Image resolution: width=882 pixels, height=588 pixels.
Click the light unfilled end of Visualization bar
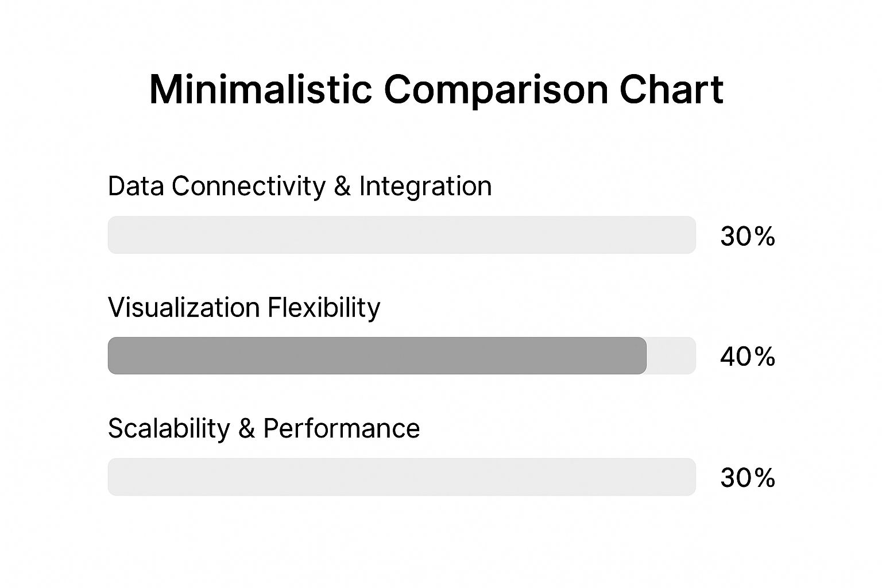point(672,355)
